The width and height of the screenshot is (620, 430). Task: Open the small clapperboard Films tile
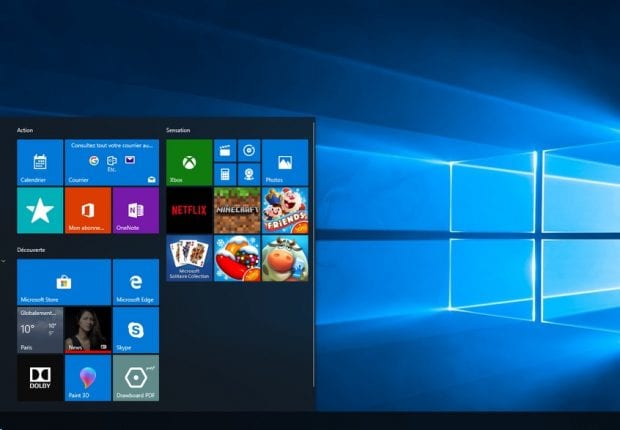tap(225, 150)
